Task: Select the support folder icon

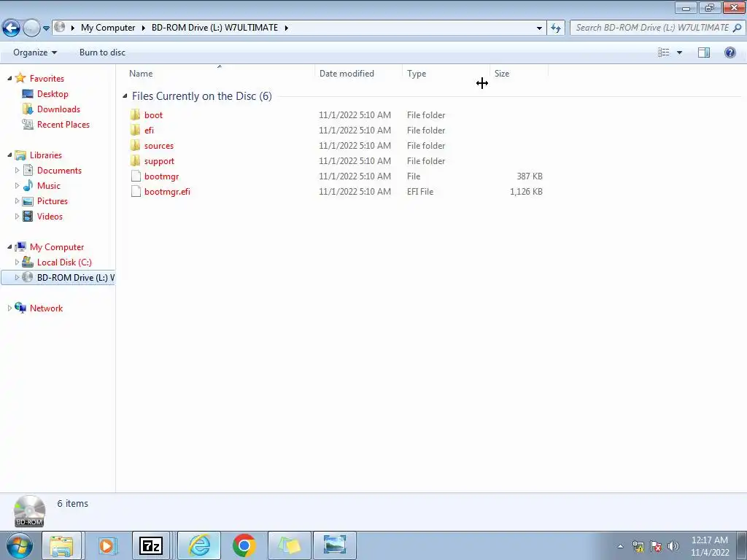Action: pos(136,160)
